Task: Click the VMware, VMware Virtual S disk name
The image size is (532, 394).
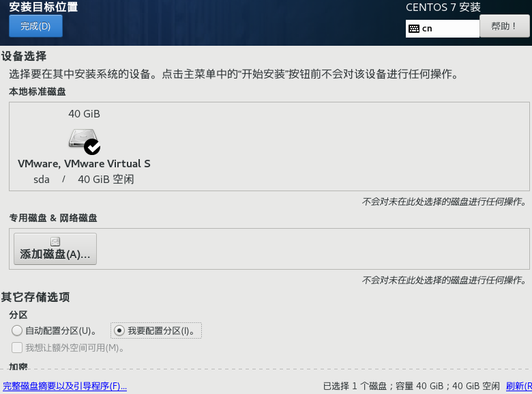Action: tap(84, 164)
